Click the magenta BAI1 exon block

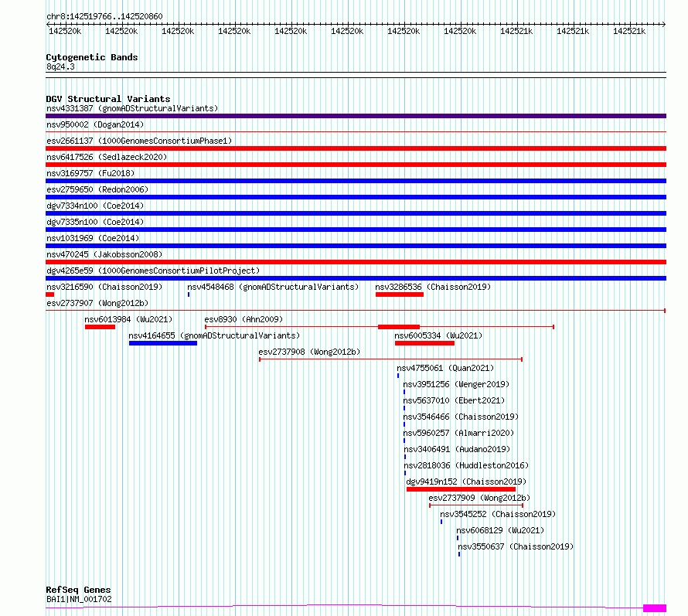coord(655,608)
